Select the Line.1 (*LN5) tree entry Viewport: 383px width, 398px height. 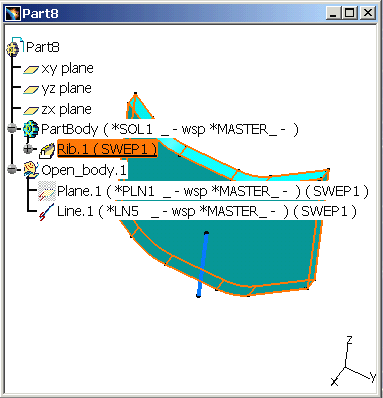pos(207,211)
